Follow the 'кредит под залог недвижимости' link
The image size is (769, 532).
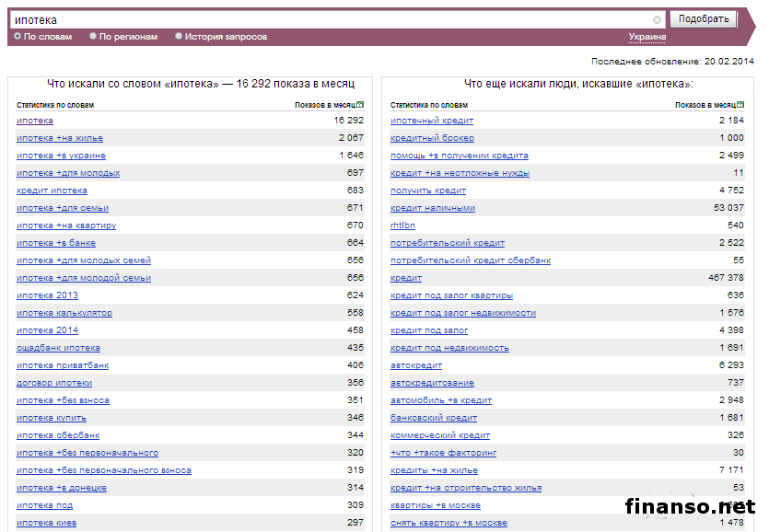click(462, 313)
